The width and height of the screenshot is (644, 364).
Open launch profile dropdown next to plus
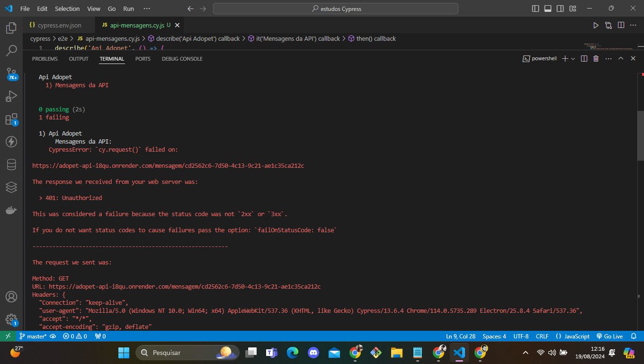point(573,59)
